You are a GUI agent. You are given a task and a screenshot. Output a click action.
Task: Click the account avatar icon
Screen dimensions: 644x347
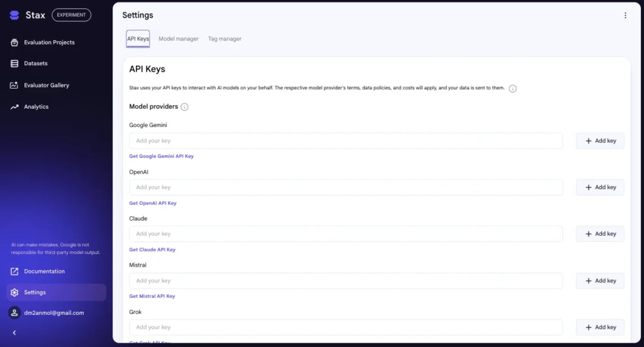[x=14, y=312]
